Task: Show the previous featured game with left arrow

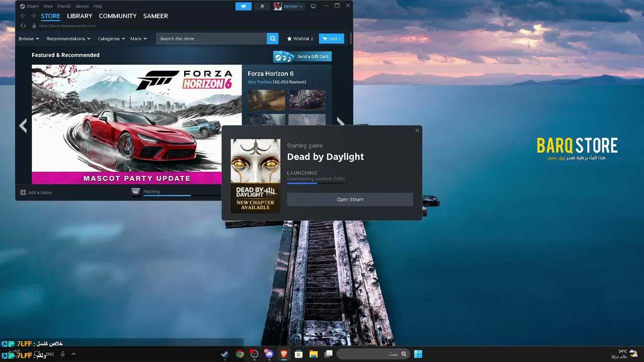Action: click(x=23, y=125)
